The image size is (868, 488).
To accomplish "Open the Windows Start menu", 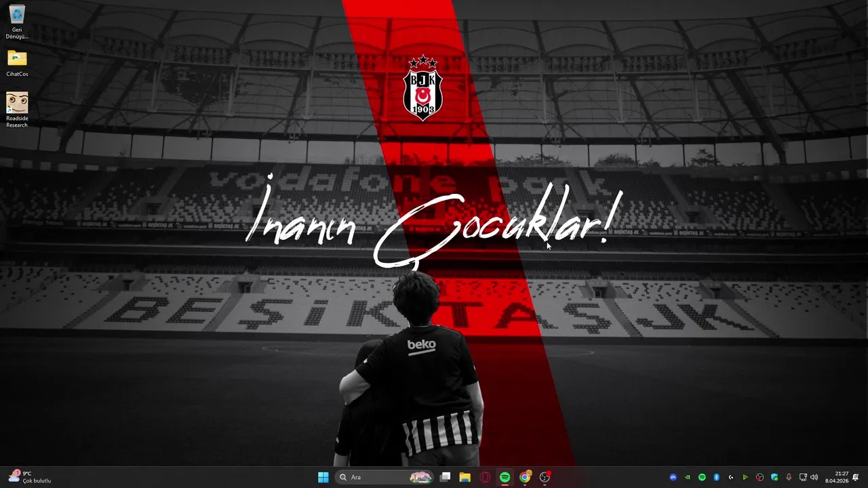I will click(x=323, y=477).
